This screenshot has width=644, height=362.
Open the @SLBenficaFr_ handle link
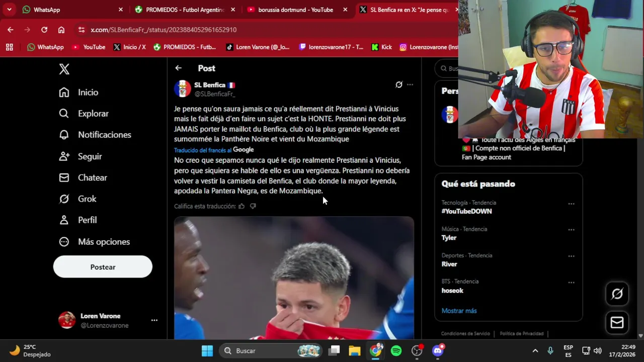215,94
